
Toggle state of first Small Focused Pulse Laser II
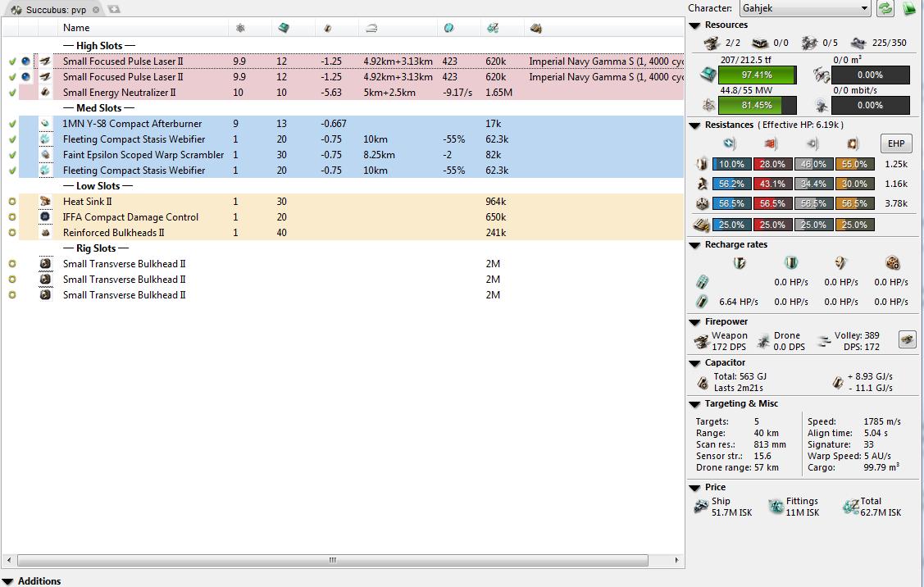(11, 61)
